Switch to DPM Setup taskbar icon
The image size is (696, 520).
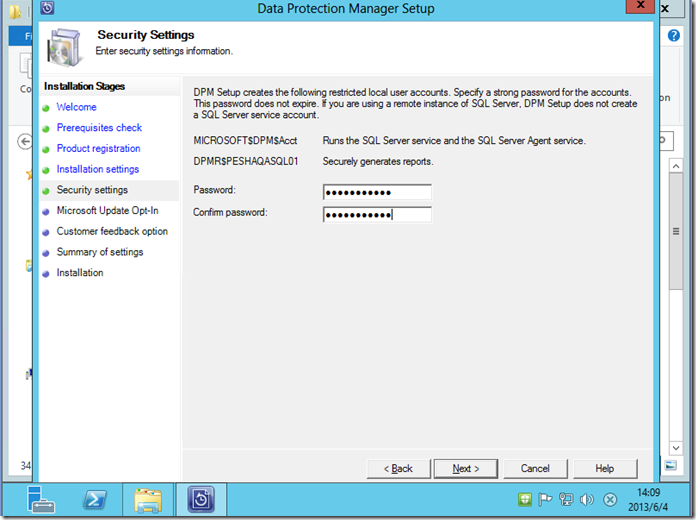pos(201,500)
